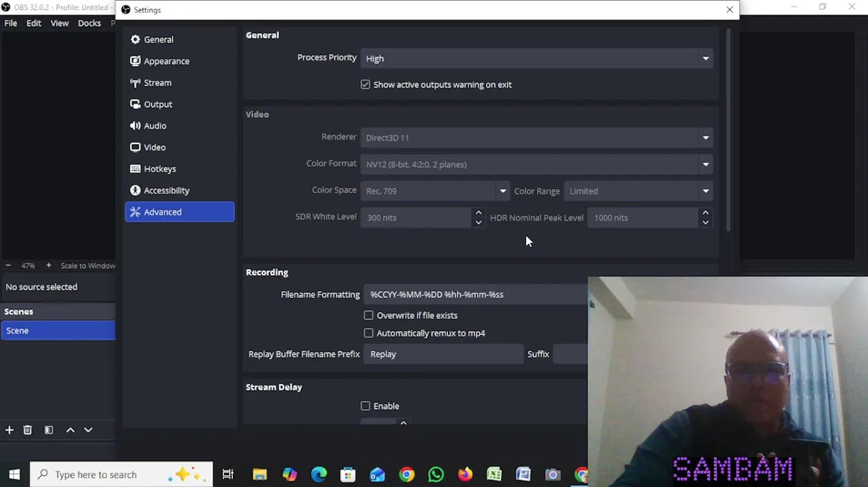
Task: Enable Automatically remux to mp4
Action: pyautogui.click(x=368, y=333)
